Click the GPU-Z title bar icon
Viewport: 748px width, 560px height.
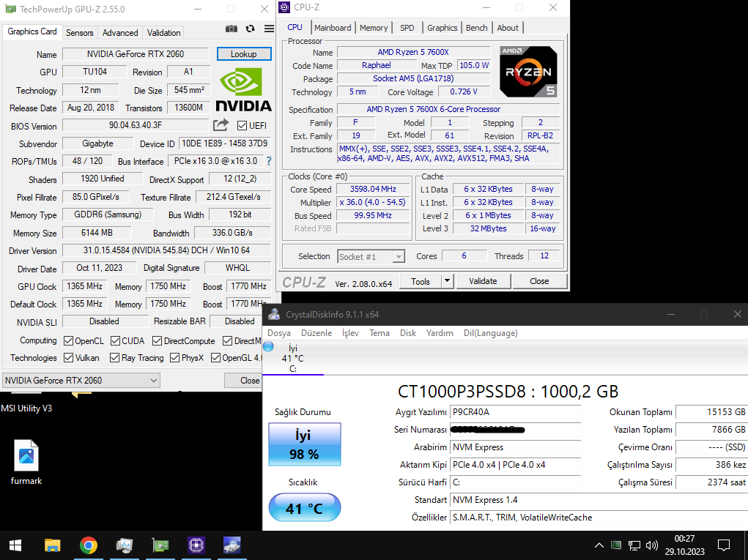(10, 9)
